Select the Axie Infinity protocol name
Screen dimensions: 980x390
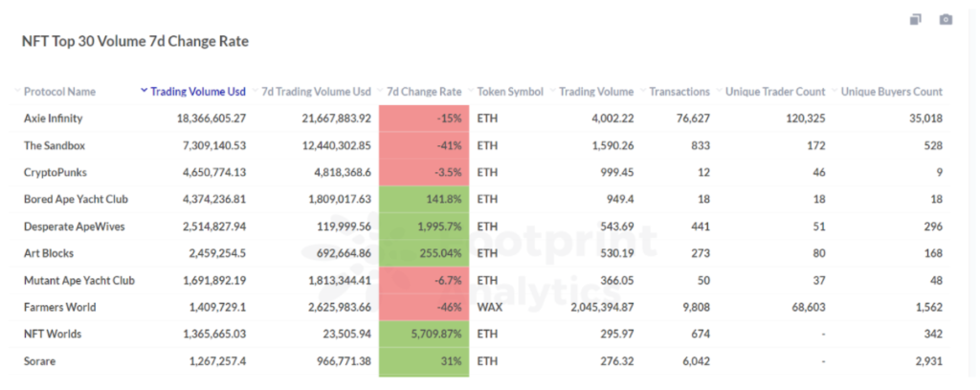pyautogui.click(x=54, y=119)
